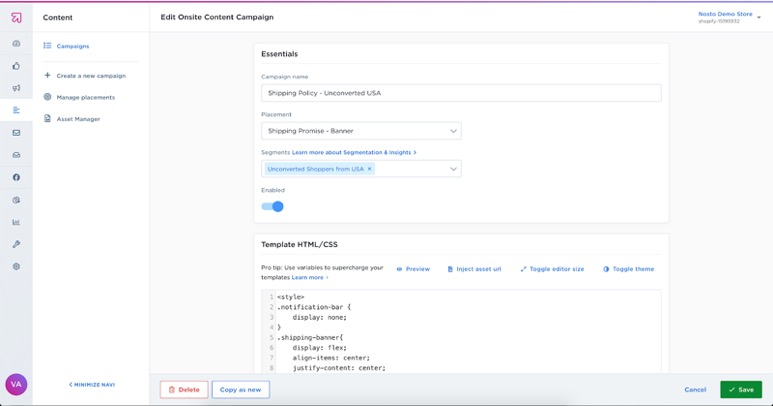Click the plus icon for new campaign

(47, 75)
